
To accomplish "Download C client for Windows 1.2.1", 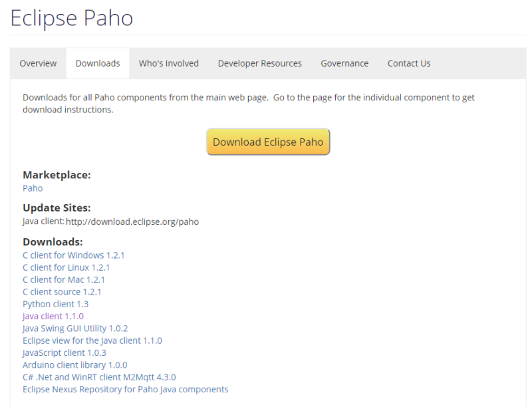I will pos(74,255).
